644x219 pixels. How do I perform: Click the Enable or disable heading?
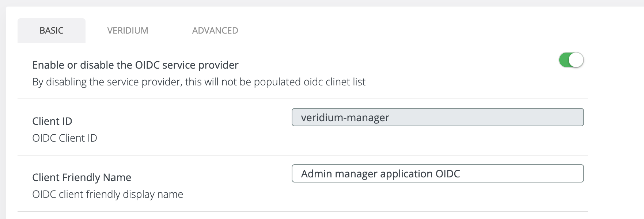point(135,65)
